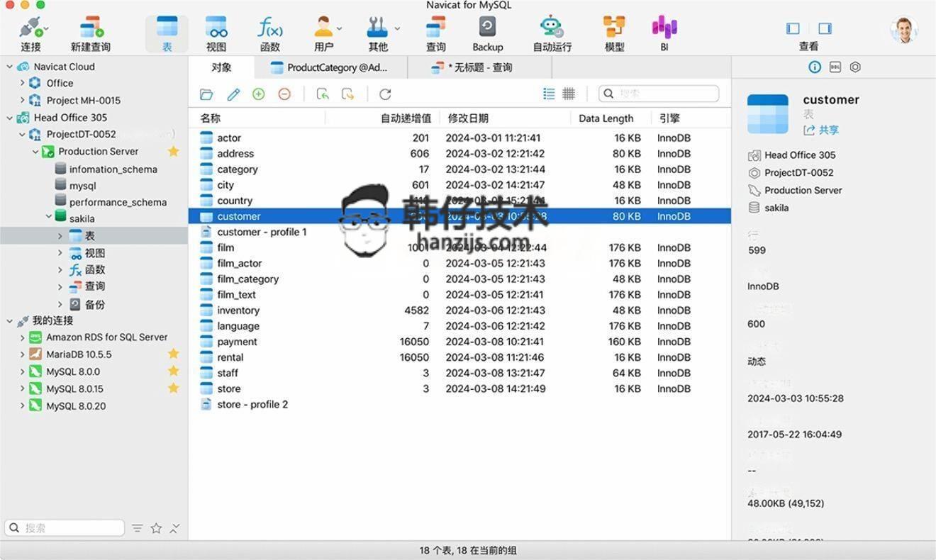Image resolution: width=936 pixels, height=560 pixels.
Task: Click the red delete table minus icon
Action: pos(284,94)
